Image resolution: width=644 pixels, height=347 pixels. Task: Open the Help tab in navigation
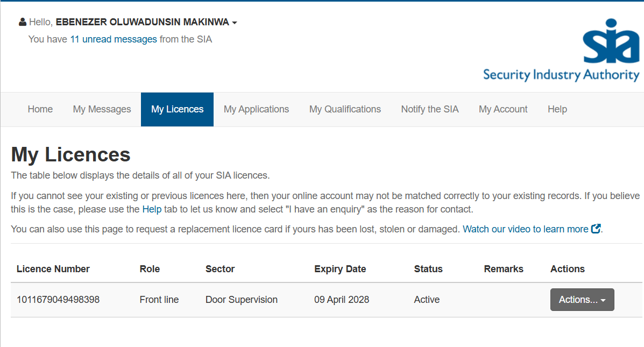pyautogui.click(x=557, y=109)
